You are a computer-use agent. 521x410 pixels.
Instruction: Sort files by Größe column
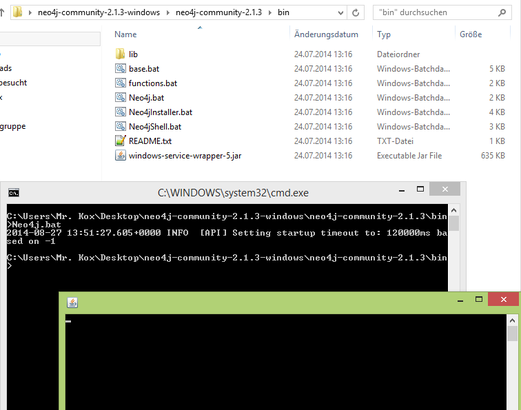(471, 34)
